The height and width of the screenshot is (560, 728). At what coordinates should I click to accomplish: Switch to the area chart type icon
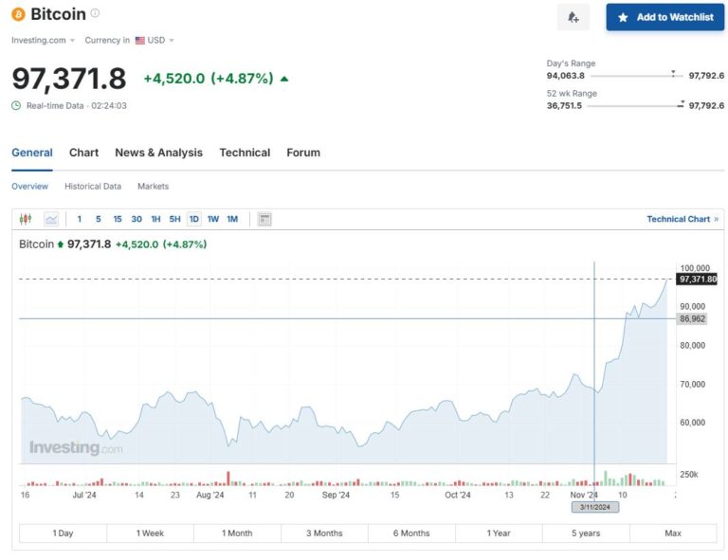51,219
